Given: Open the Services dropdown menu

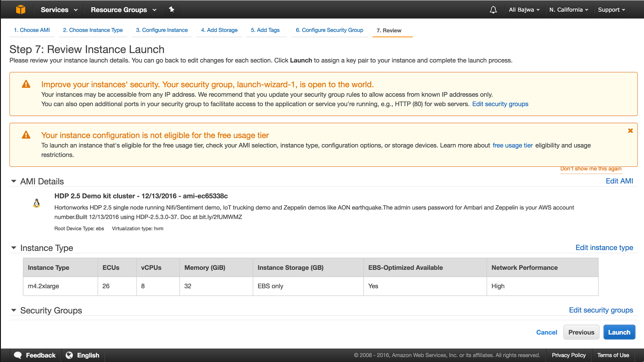Looking at the screenshot, I should coord(59,10).
